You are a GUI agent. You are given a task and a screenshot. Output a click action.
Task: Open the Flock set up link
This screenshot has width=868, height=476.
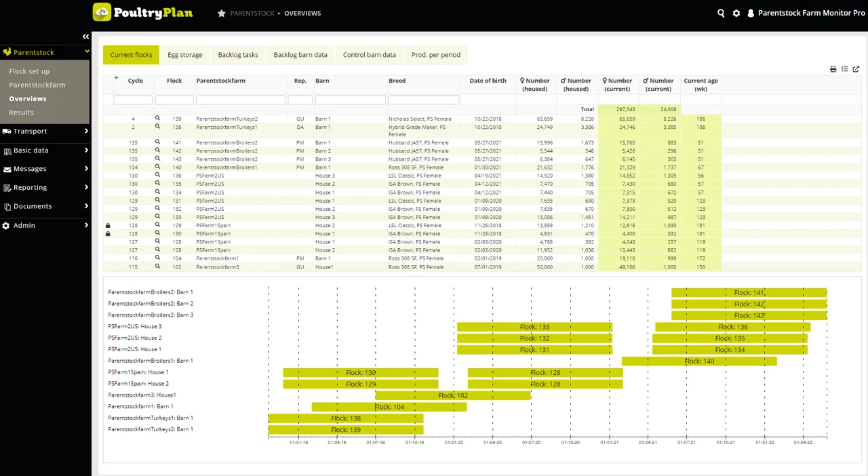click(29, 71)
